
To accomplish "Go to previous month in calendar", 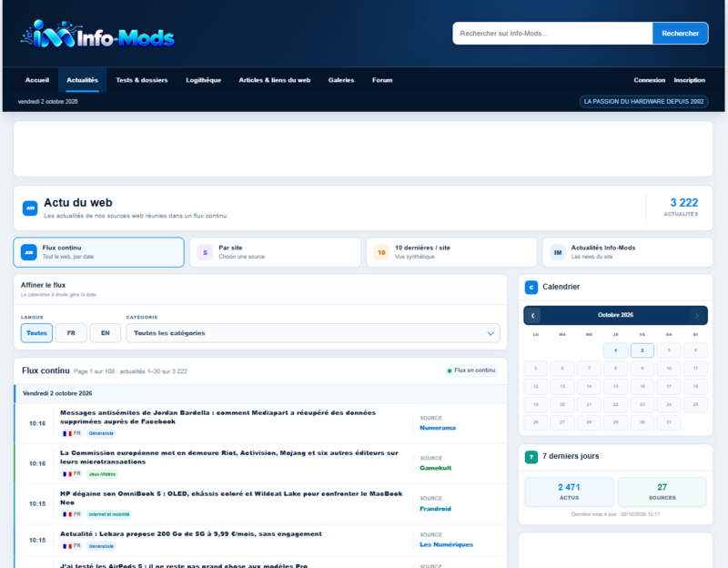I will tap(532, 315).
